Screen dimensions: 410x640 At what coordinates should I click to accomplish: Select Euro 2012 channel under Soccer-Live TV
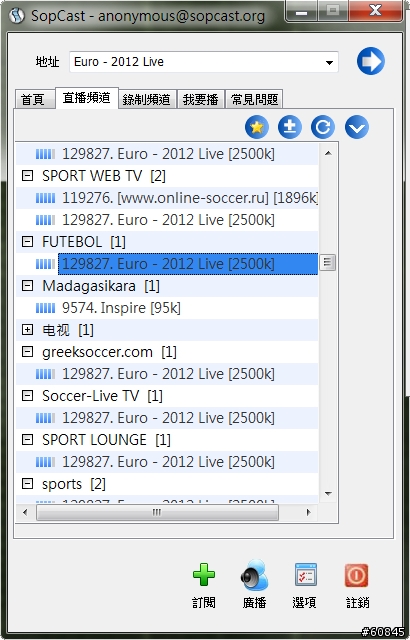click(168, 418)
